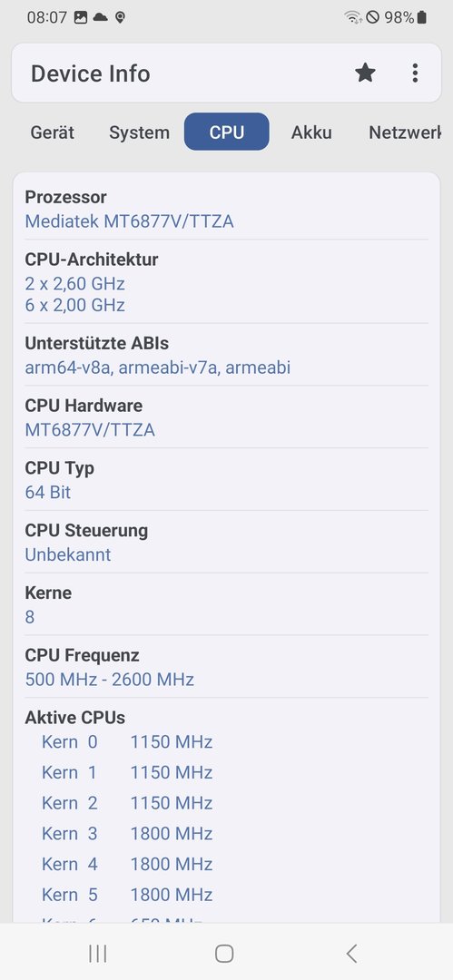Screen dimensions: 453x980
Task: Open recent apps navigation button
Action: pos(98,953)
